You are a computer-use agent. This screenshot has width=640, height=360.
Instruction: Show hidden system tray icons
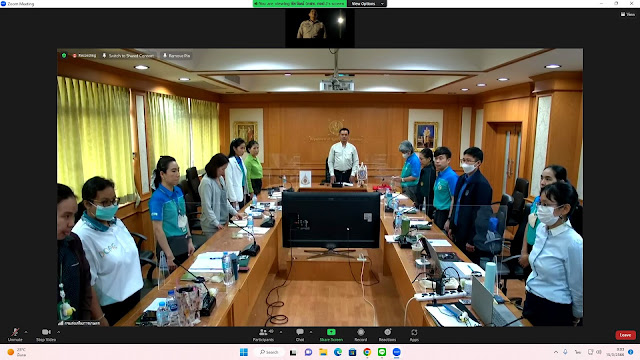[x=556, y=352]
